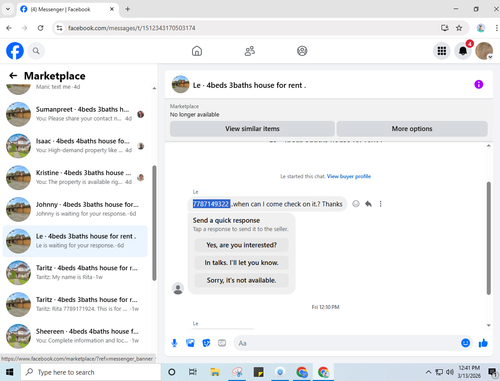
Task: Open more options dots beside Le's message
Action: tap(380, 204)
